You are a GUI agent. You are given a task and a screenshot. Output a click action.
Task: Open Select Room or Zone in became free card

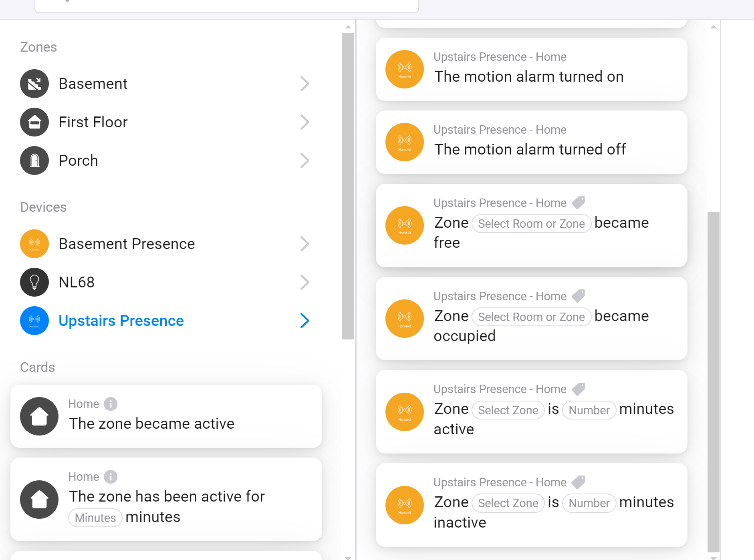click(x=531, y=223)
